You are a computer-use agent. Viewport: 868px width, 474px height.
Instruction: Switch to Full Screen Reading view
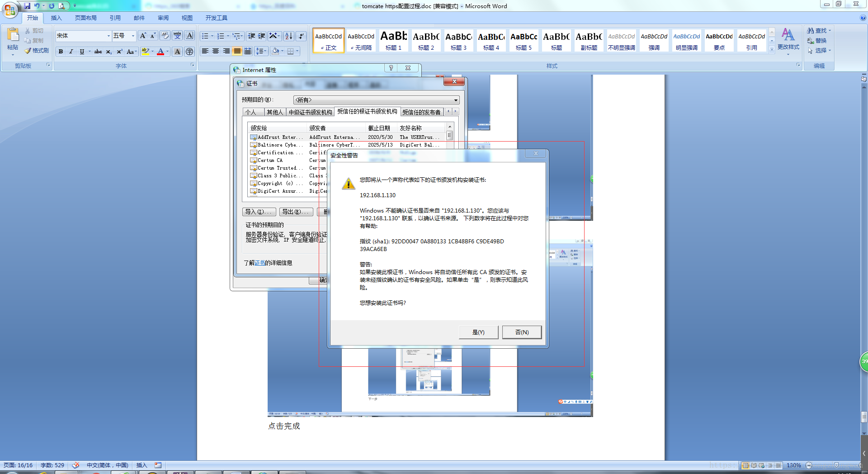754,465
